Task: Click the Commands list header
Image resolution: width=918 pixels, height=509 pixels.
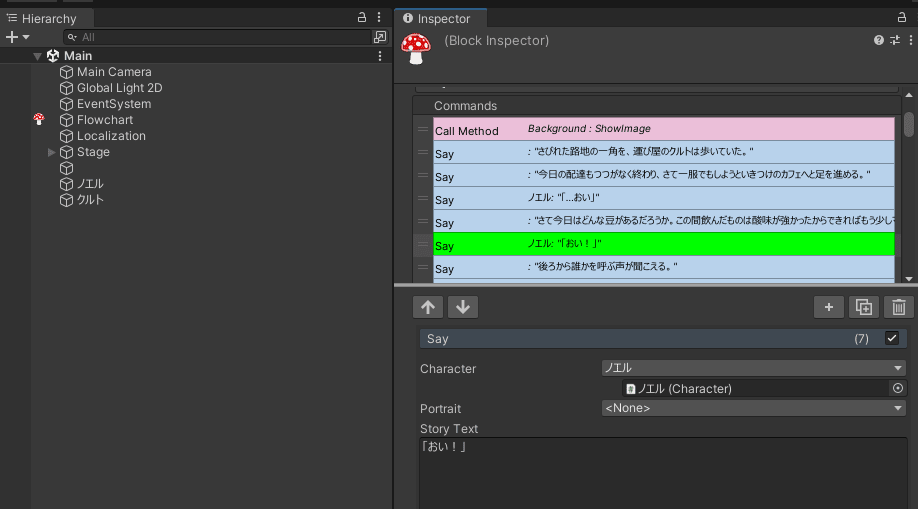Action: (656, 105)
